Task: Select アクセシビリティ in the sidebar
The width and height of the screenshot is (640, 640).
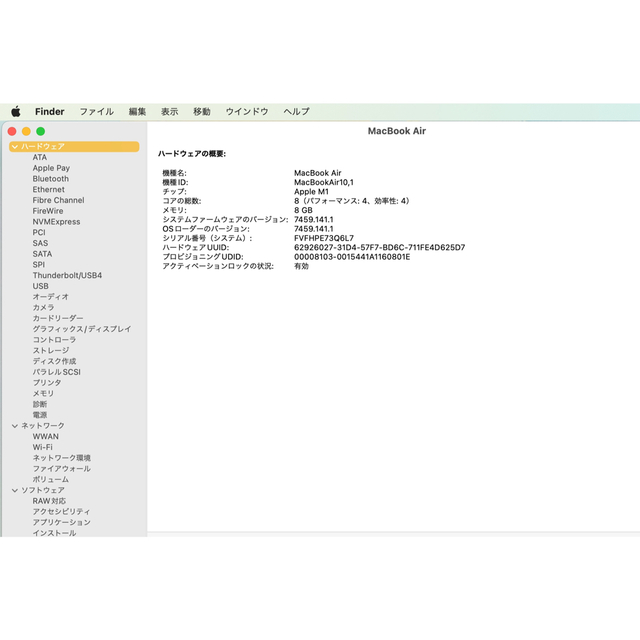Action: point(61,511)
